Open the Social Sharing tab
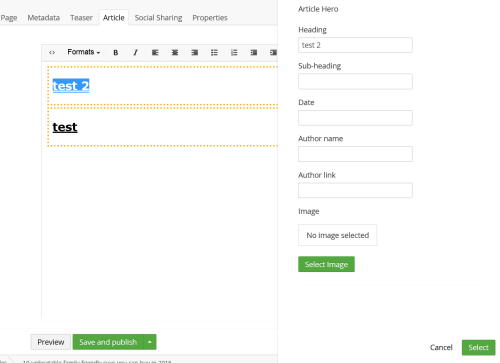Viewport: 500px width, 363px height. 158,18
